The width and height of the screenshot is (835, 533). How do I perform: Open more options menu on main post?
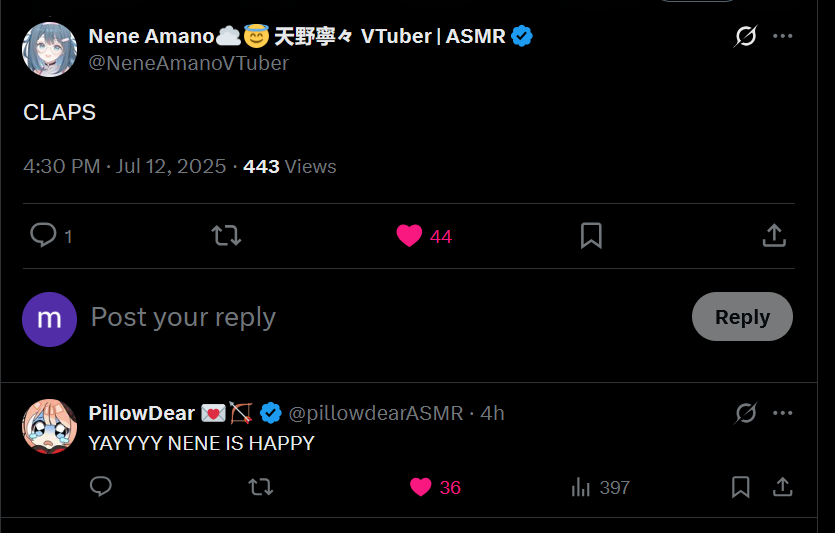(782, 37)
